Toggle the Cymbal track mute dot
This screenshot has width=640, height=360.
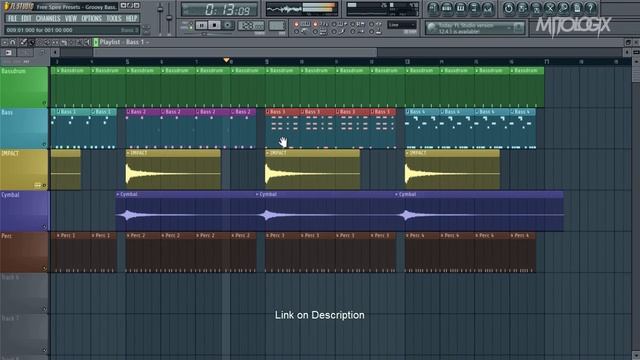44,227
